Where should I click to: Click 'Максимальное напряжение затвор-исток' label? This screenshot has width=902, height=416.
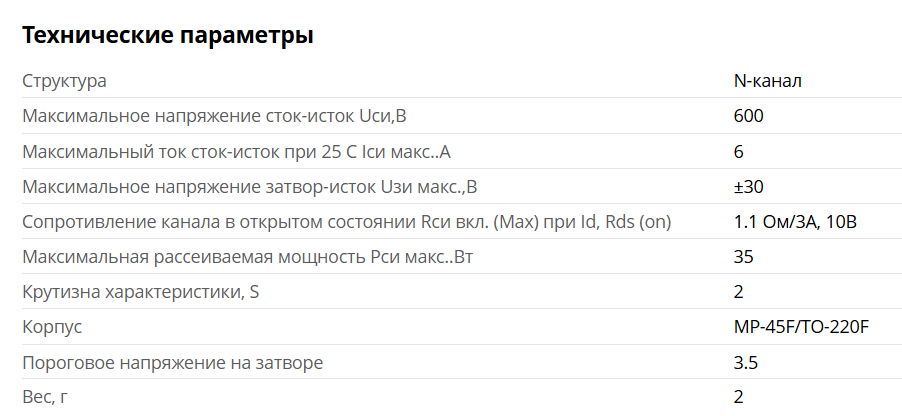pos(250,187)
